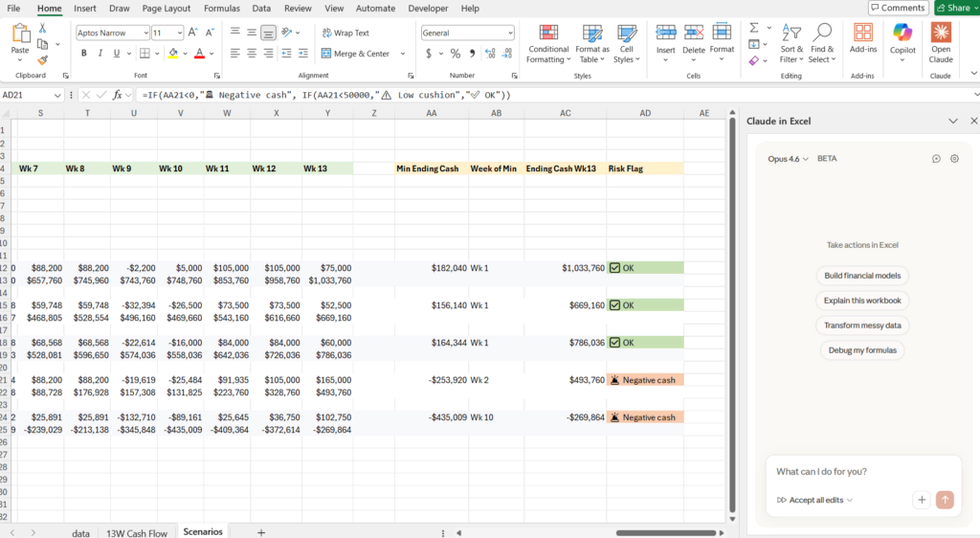Click Merge & Center
Image resolution: width=980 pixels, height=538 pixels.
tap(356, 54)
